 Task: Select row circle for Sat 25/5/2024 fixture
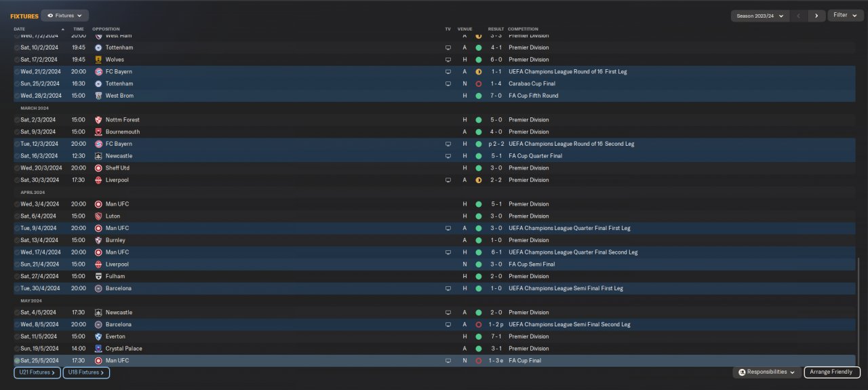tap(17, 361)
